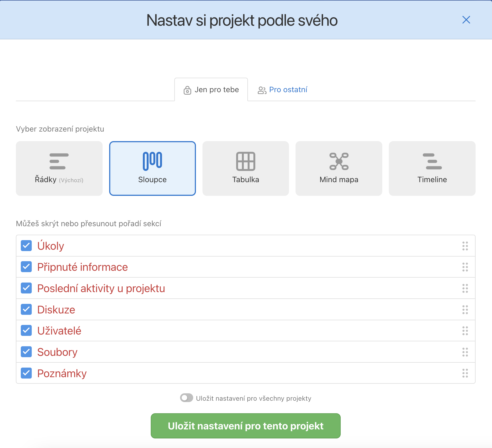
Task: Switch to the Jen pro tebe tab
Action: [211, 90]
